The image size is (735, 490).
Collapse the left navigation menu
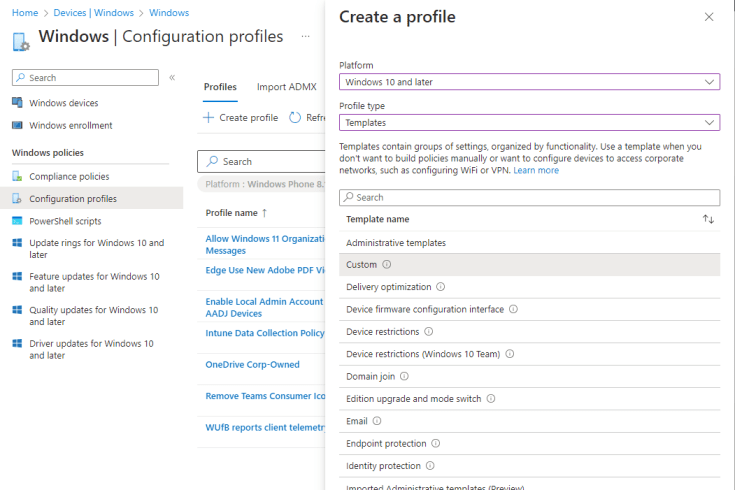pos(172,78)
